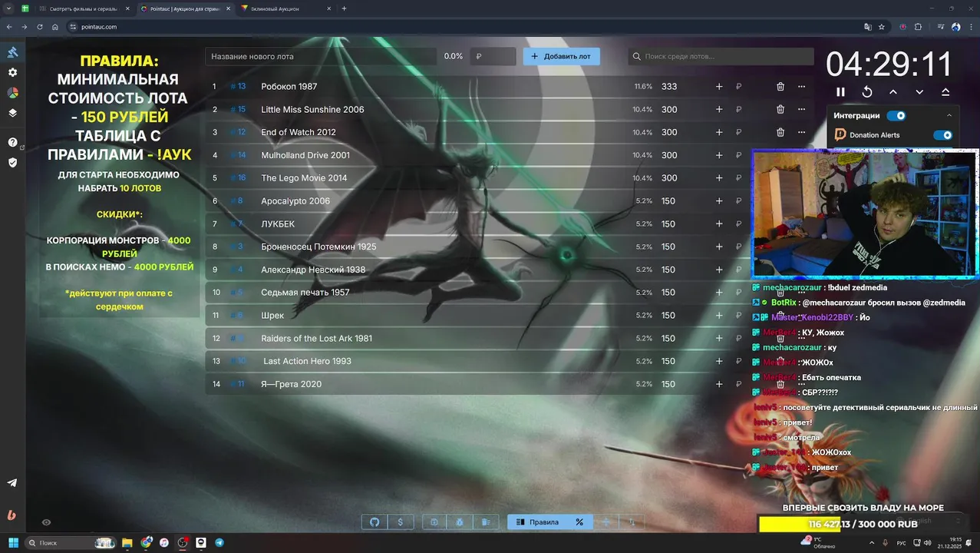Collapse the Интеграции panel
Image resolution: width=980 pixels, height=553 pixels.
pyautogui.click(x=949, y=115)
